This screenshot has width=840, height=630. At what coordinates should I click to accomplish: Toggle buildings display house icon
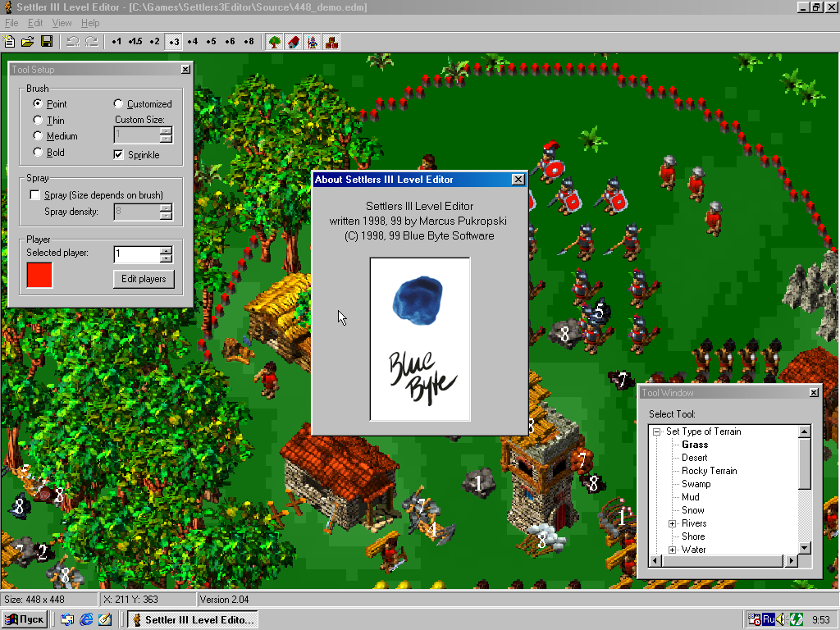pyautogui.click(x=294, y=42)
